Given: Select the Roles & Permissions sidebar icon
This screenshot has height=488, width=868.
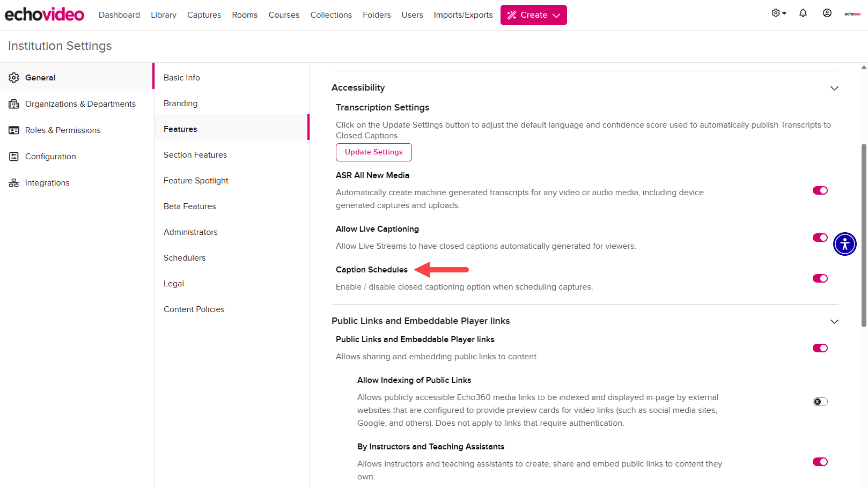Looking at the screenshot, I should [14, 130].
